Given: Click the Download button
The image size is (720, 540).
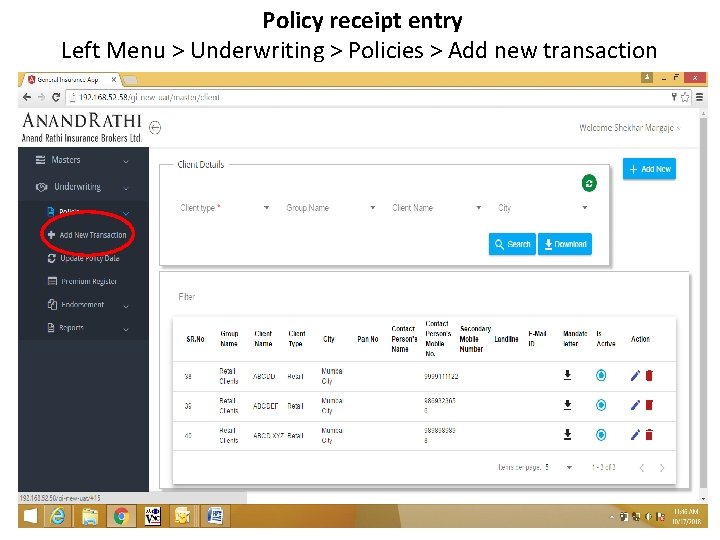Looking at the screenshot, I should coord(565,244).
